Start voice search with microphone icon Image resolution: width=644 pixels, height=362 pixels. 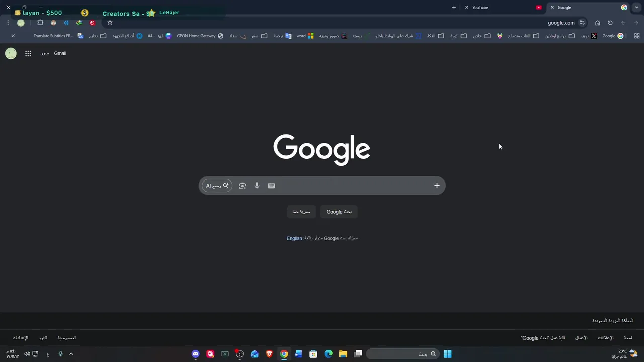click(x=257, y=186)
